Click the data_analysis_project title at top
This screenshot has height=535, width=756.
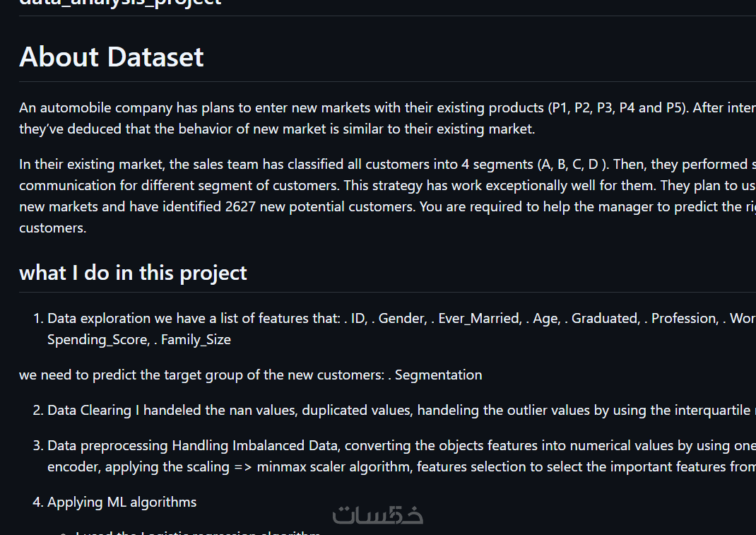click(120, 2)
